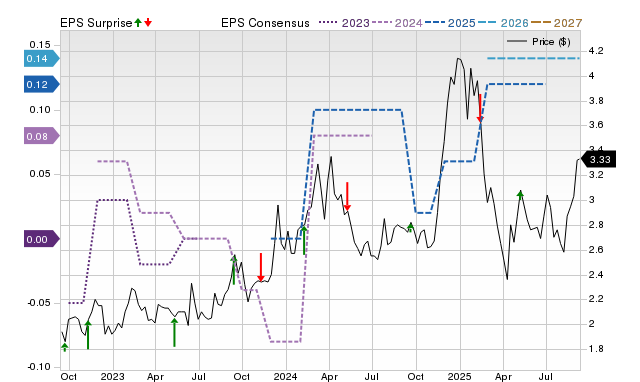Click the 0.08 purple value tag
Image resolution: width=640 pixels, height=382 pixels.
point(42,136)
